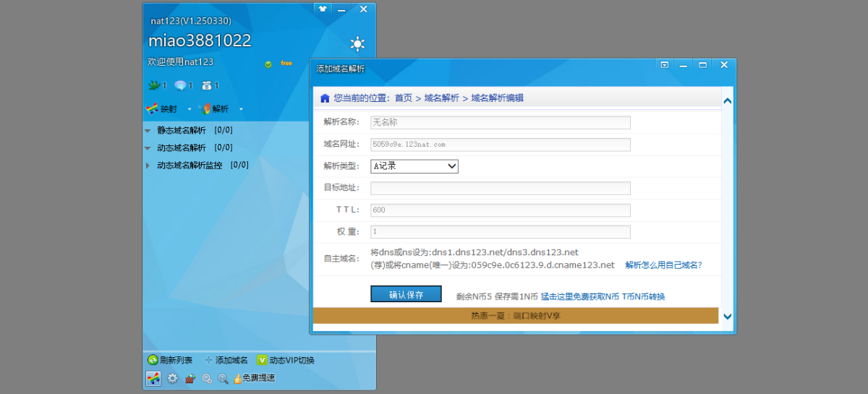868x394 pixels.
Task: Click the miao3881022 username
Action: pyautogui.click(x=200, y=40)
